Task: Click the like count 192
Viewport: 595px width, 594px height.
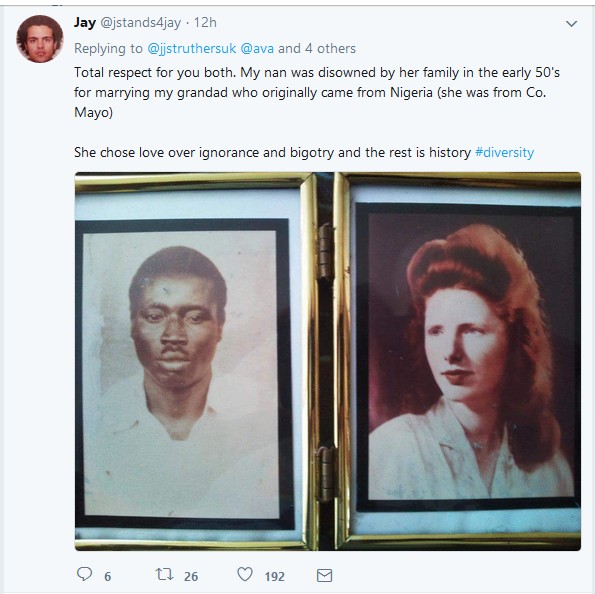Action: point(274,577)
